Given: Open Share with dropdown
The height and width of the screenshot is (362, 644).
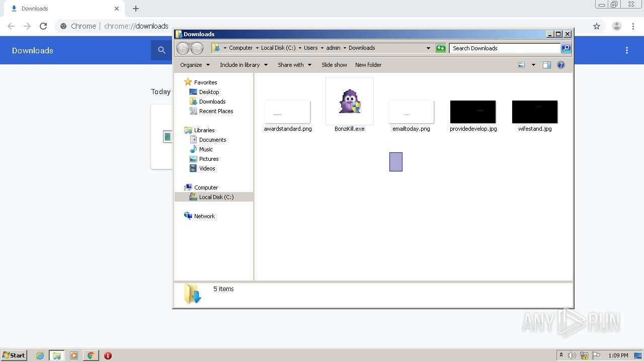Looking at the screenshot, I should pyautogui.click(x=294, y=65).
